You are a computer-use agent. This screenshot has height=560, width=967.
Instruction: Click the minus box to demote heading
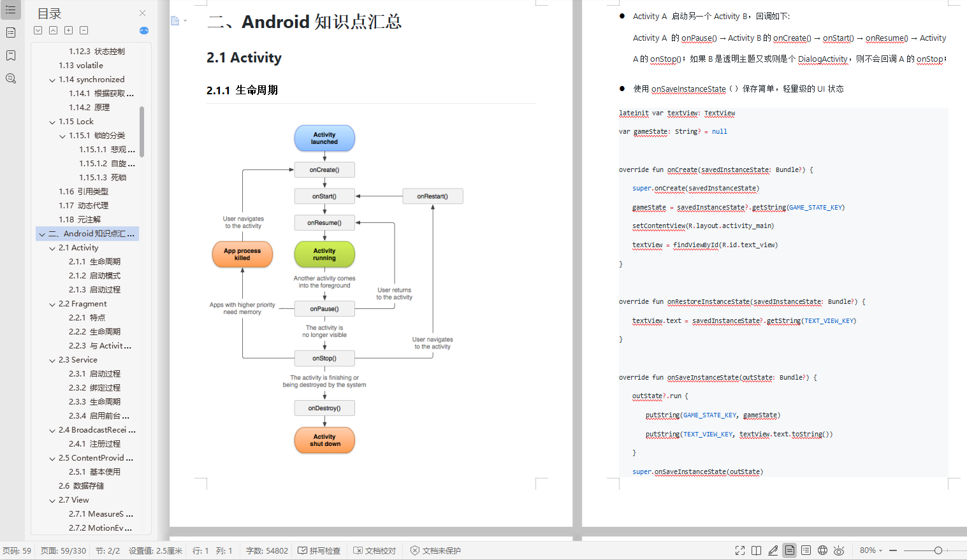[x=84, y=31]
